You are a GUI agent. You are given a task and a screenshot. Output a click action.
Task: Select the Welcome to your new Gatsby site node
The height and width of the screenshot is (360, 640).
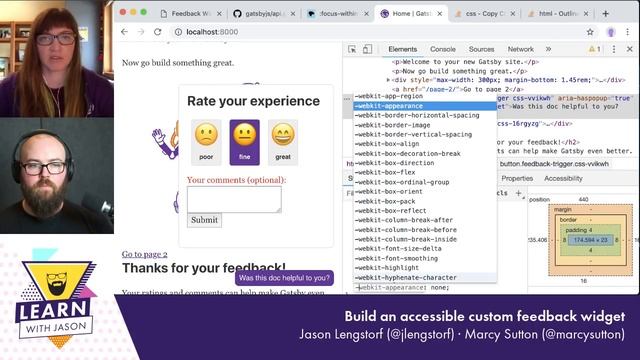[x=465, y=62]
